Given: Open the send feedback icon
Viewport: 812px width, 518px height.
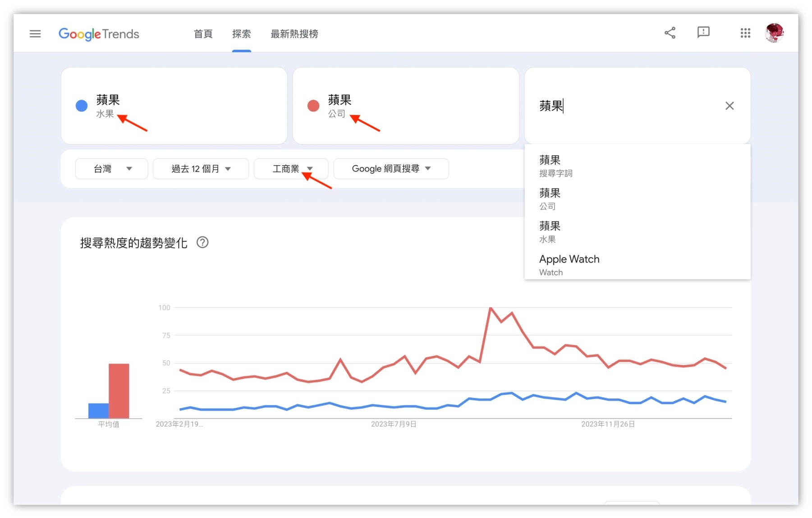Looking at the screenshot, I should (x=703, y=32).
